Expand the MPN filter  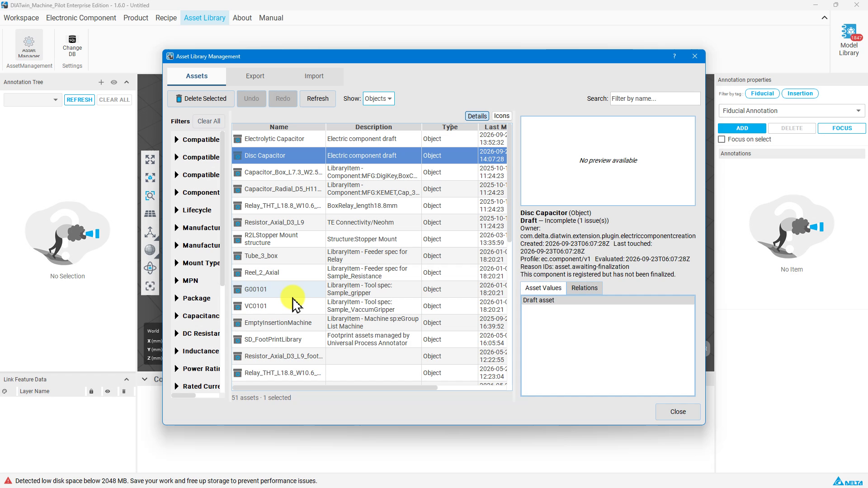coord(176,281)
